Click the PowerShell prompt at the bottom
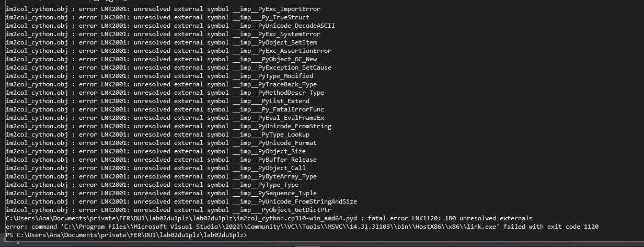Screen dimensions: 644x247 (x=126, y=235)
